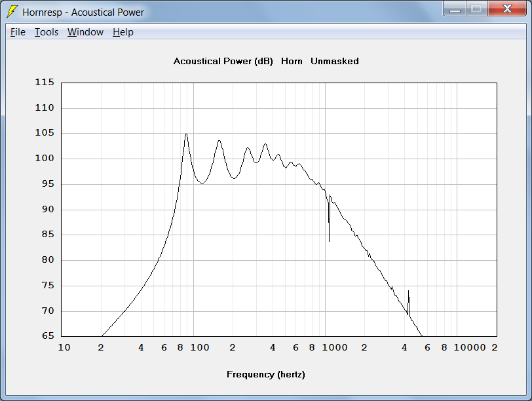Click the Hornresp lightning bolt title icon
Viewport: 532px width, 401px height.
click(12, 12)
